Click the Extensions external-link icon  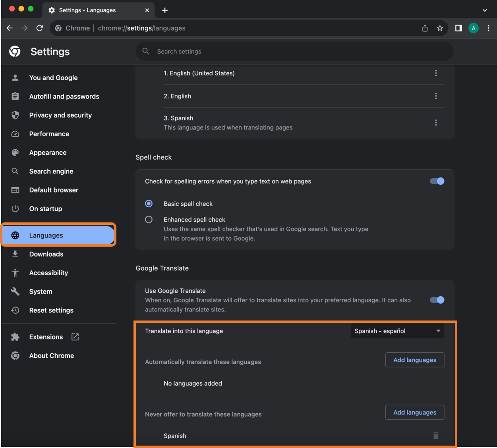point(75,337)
